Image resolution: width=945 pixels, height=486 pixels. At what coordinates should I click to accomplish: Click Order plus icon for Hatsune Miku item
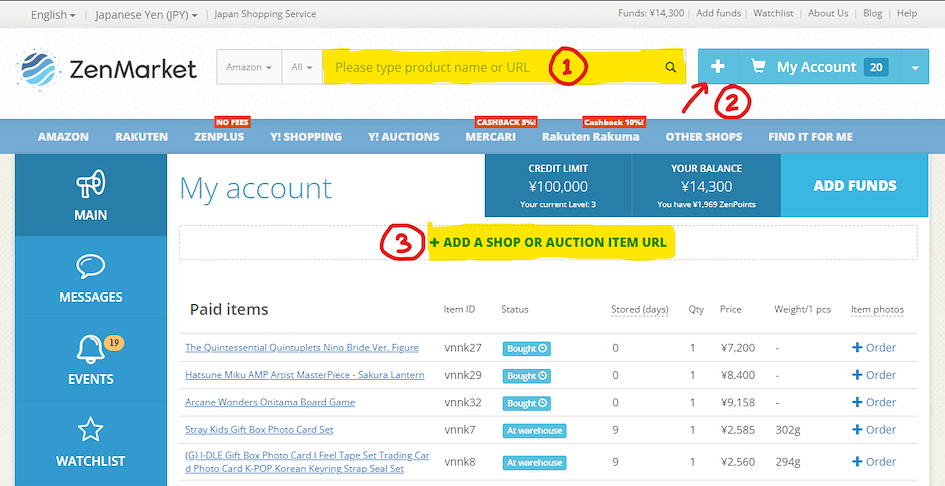coord(857,374)
